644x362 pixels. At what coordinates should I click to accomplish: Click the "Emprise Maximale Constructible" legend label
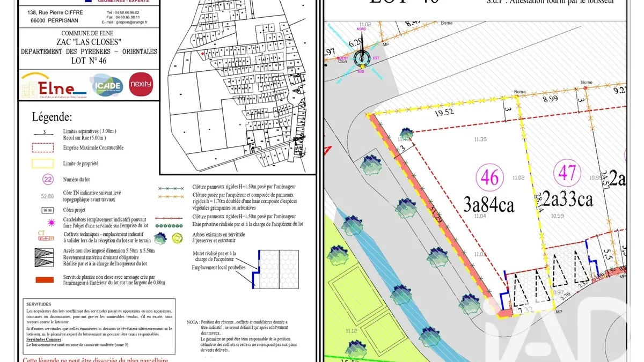pos(93,147)
